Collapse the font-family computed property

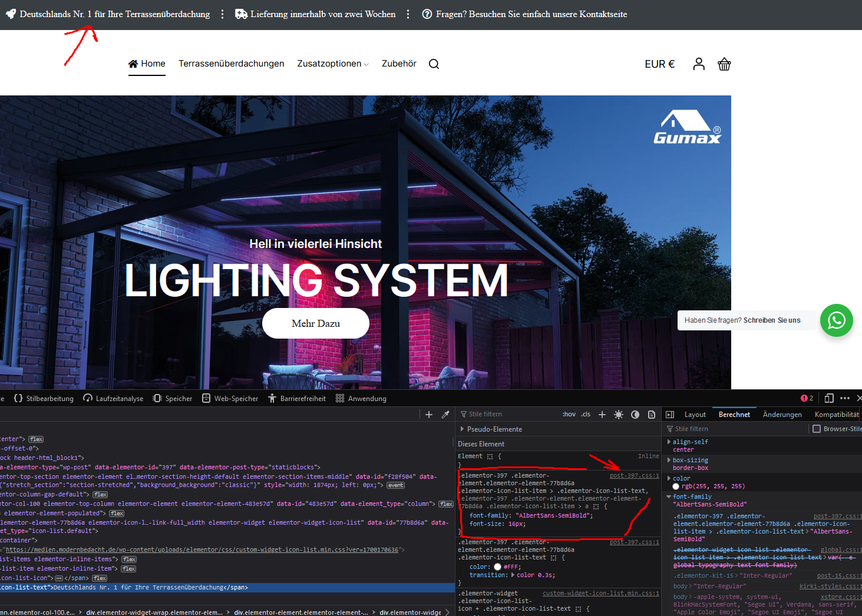(669, 496)
